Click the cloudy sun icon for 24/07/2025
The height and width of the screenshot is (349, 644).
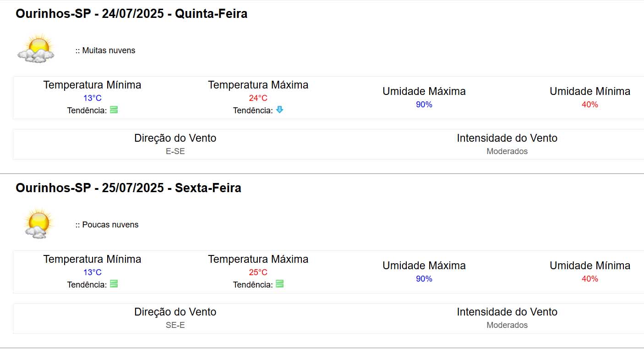tap(36, 49)
